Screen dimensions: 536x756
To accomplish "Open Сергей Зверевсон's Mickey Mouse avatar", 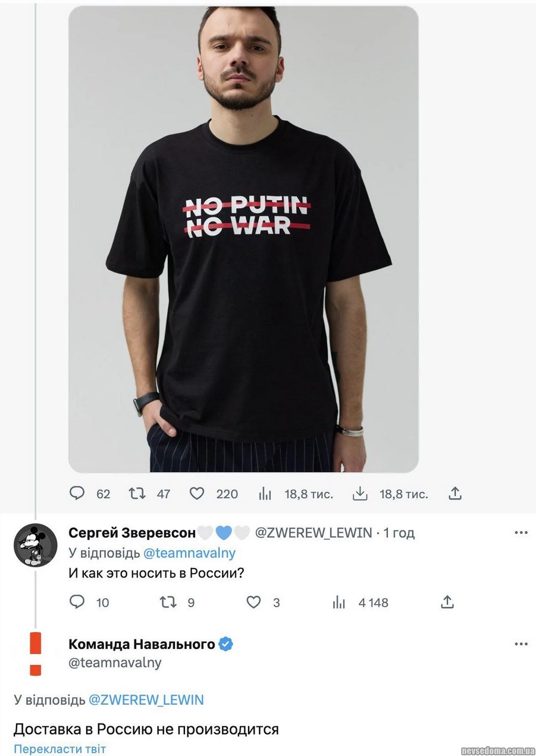I will 35,545.
